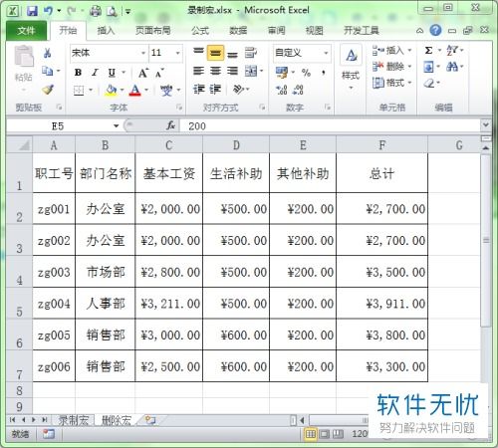
Task: Click the Decrease Decimal icon
Action: point(298,90)
